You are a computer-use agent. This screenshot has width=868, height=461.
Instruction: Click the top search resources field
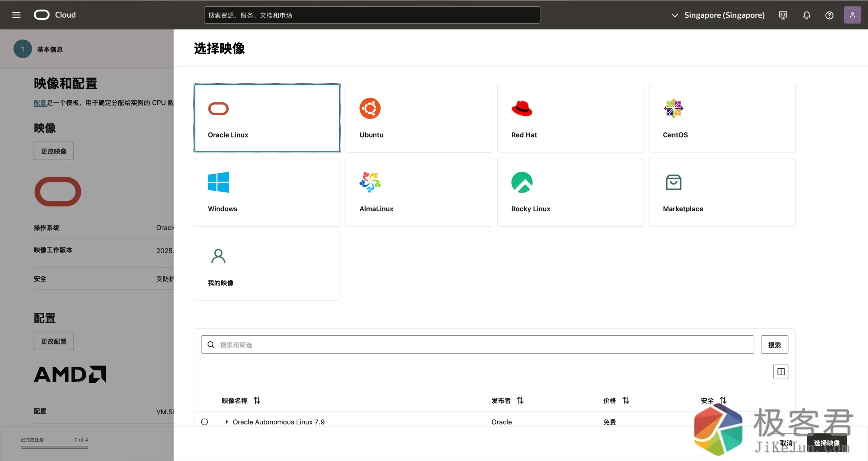[x=372, y=15]
